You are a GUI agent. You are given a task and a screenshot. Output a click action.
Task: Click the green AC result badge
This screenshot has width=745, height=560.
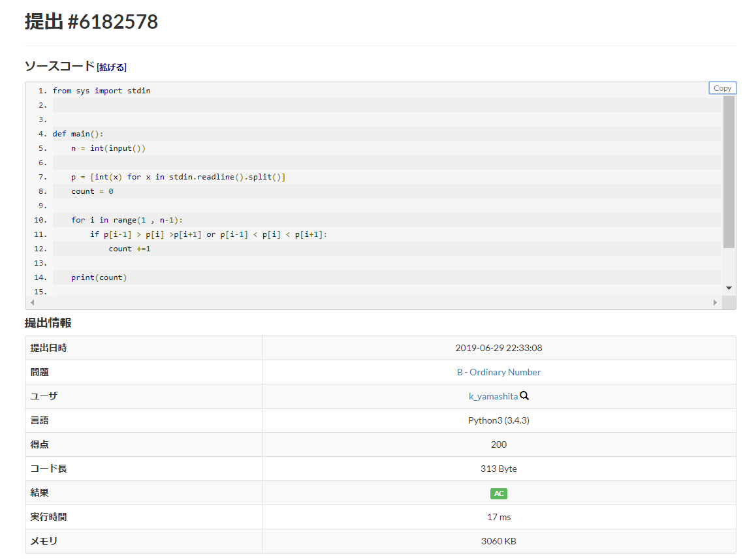499,493
